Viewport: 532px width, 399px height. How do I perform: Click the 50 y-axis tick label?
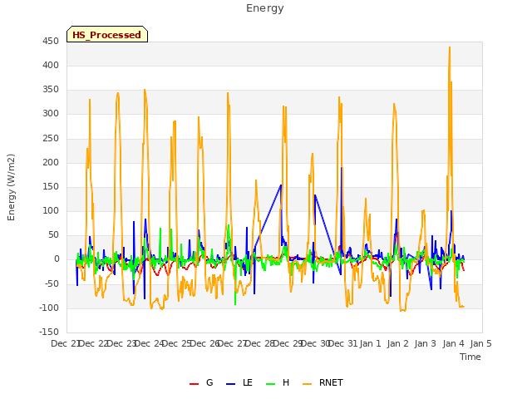(53, 234)
